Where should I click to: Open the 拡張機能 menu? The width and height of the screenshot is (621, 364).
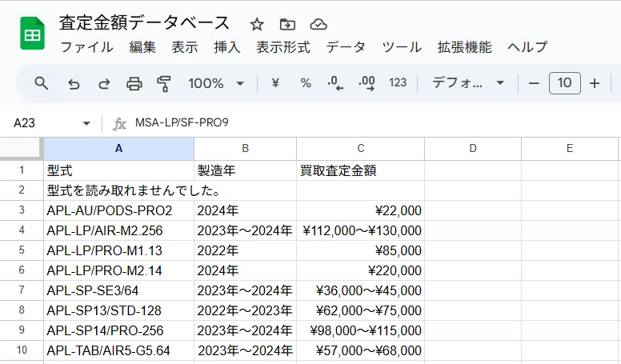tap(464, 47)
